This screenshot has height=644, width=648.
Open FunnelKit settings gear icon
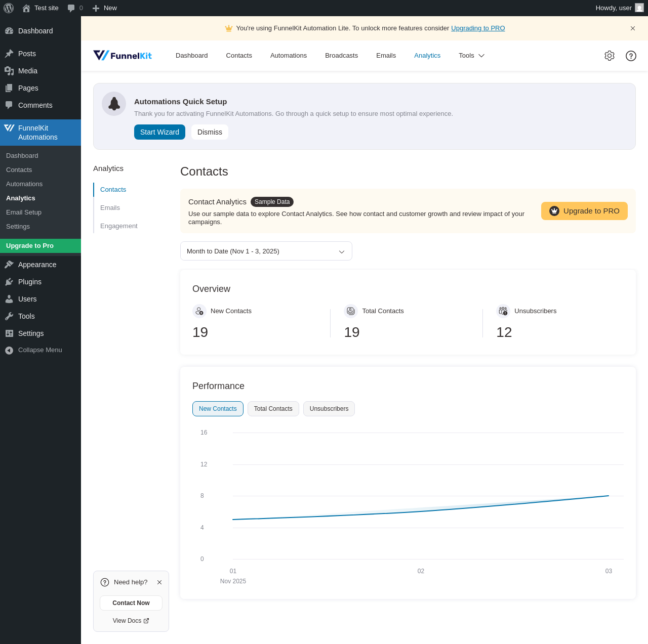[x=610, y=56]
